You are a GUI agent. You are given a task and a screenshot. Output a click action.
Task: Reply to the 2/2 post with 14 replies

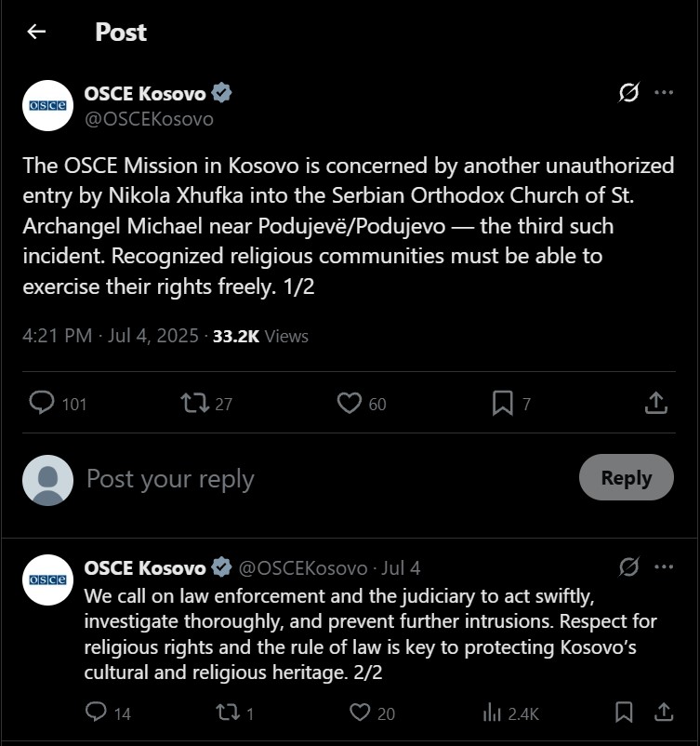[96, 713]
